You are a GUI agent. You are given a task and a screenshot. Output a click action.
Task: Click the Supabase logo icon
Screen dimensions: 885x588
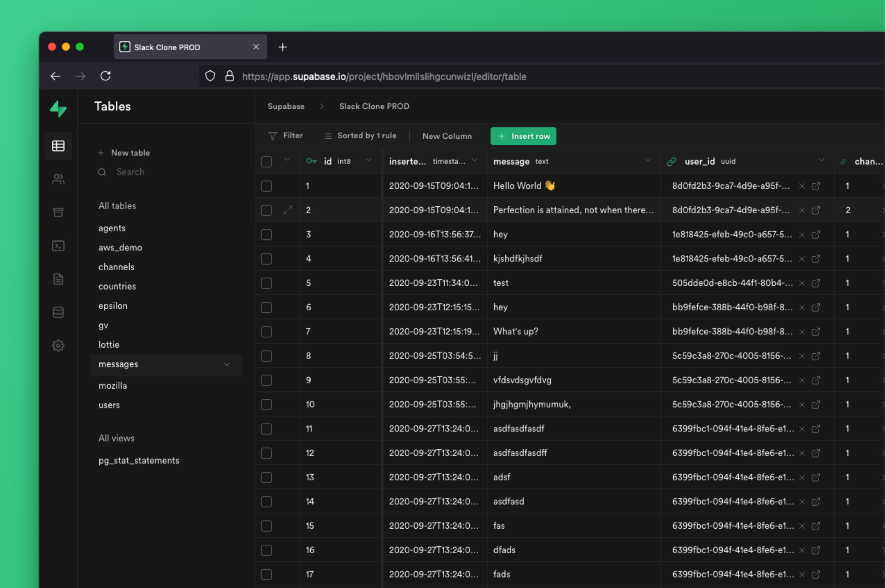[58, 109]
